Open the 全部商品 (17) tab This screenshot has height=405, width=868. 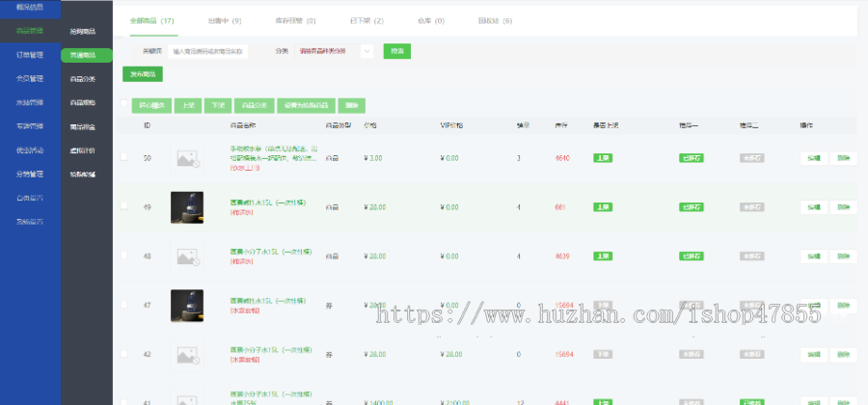pos(151,21)
